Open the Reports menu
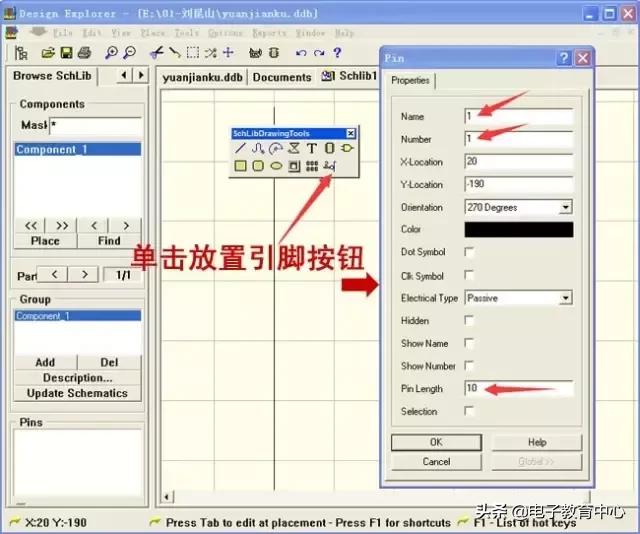The image size is (640, 534). (269, 33)
